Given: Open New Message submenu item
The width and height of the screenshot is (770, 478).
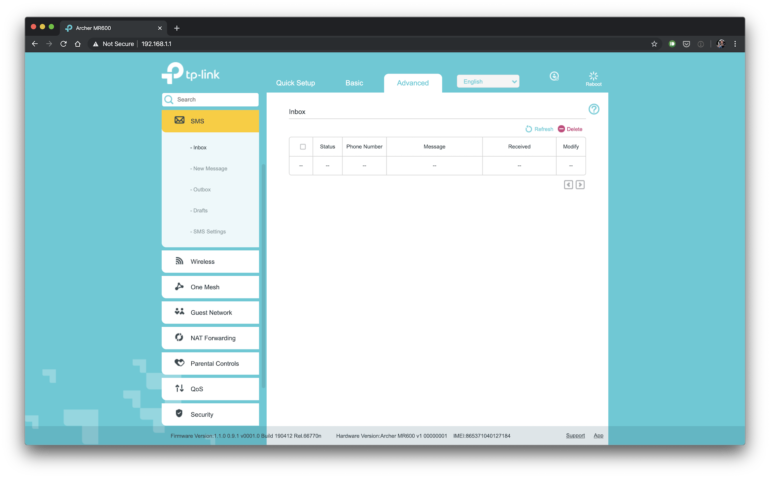Looking at the screenshot, I should [209, 169].
